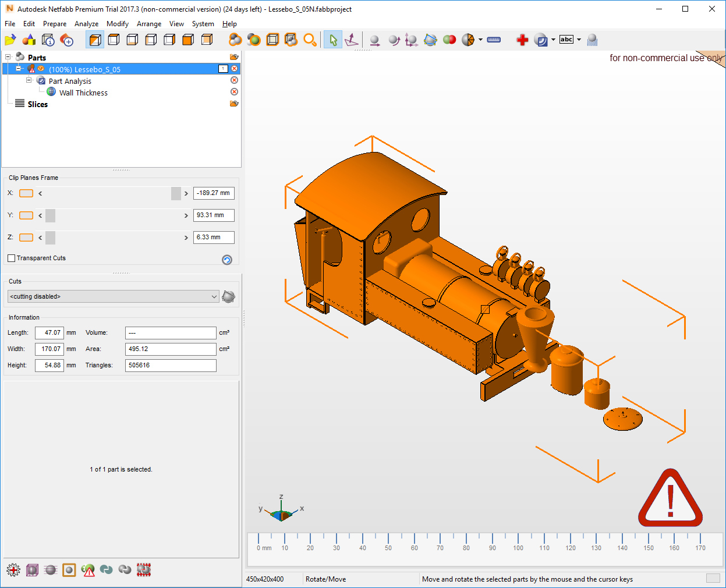Click the support generation sphere icon
Screen dimensions: 726x588
(593, 40)
